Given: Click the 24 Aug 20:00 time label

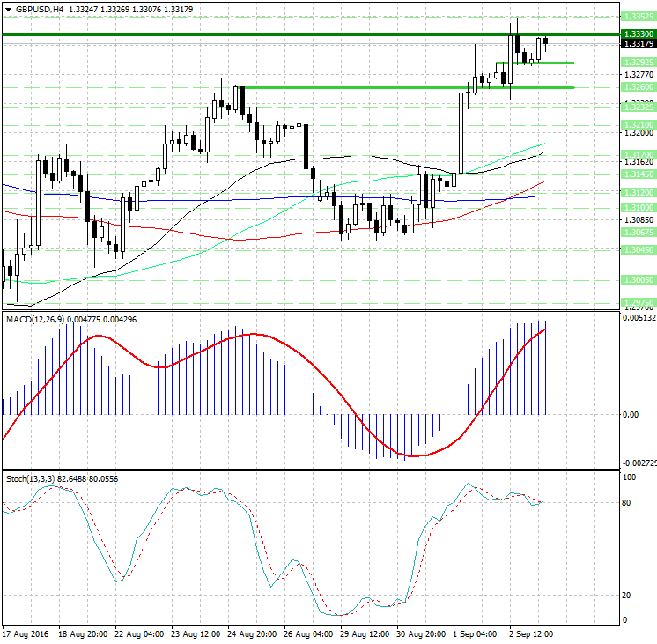Looking at the screenshot, I should [252, 633].
